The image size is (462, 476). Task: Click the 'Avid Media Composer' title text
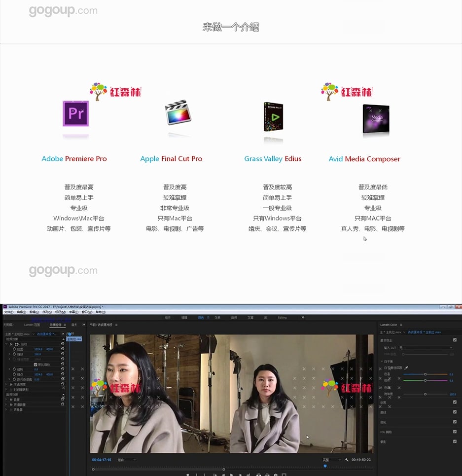click(364, 159)
